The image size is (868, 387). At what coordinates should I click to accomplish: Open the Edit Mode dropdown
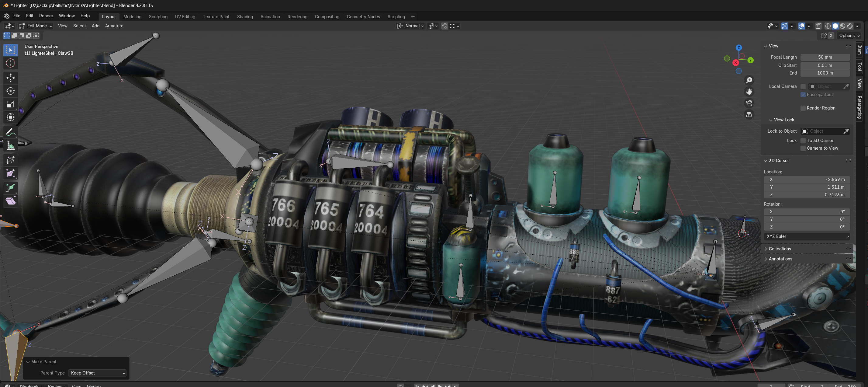pos(35,26)
